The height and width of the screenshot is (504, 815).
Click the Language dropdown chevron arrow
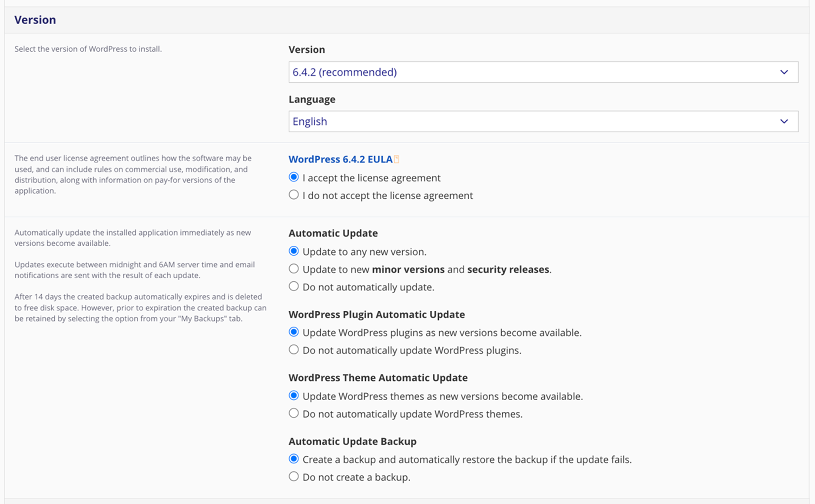tap(784, 122)
